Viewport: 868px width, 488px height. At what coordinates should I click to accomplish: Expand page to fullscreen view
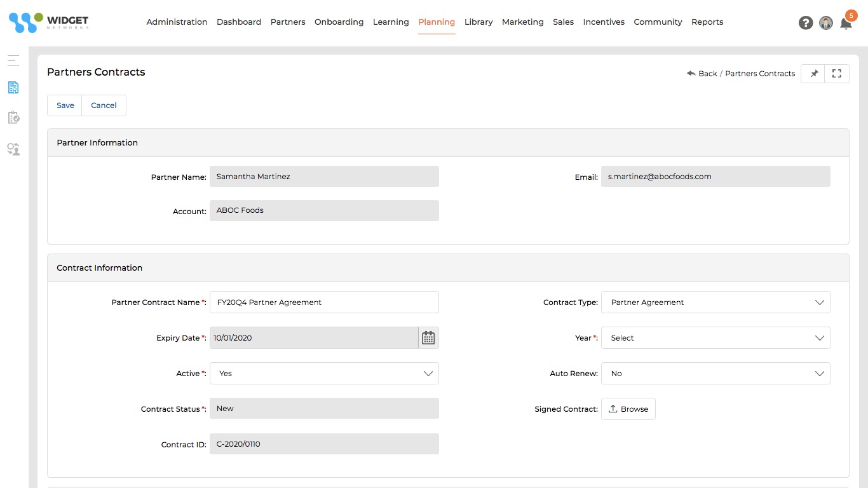[837, 74]
